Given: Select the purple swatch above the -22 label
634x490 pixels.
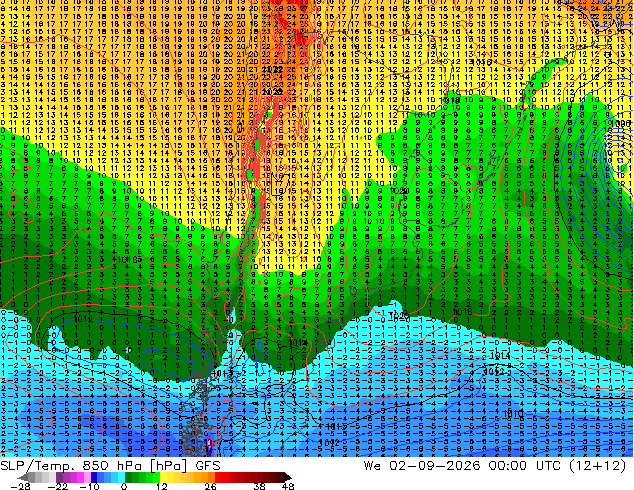Looking at the screenshot, I should [59, 477].
